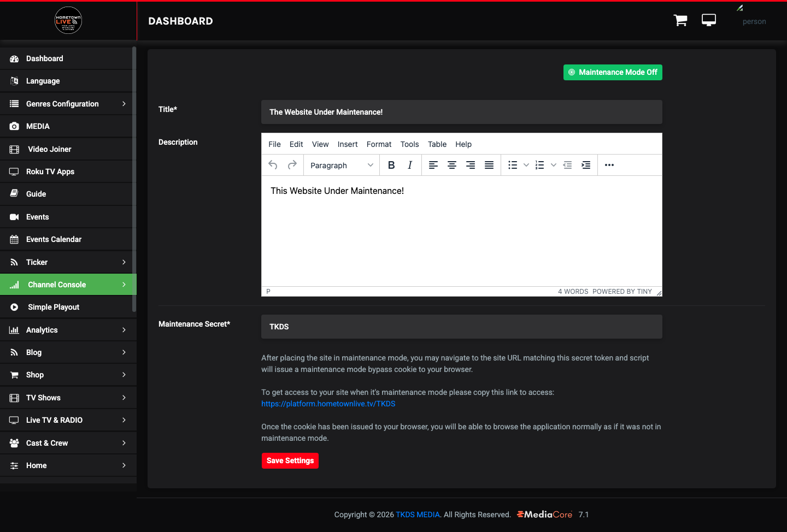The height and width of the screenshot is (532, 787).
Task: Undo last edit in description editor
Action: pyautogui.click(x=273, y=165)
